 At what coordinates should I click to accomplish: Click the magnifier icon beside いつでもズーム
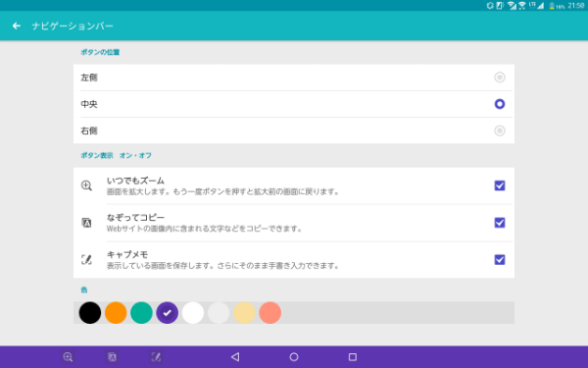tap(86, 185)
